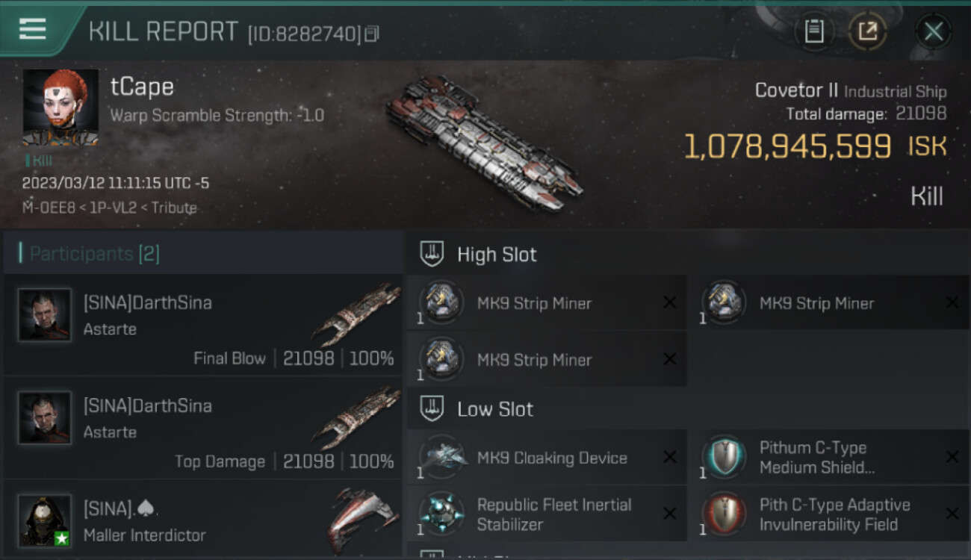Click the Pithum C-Type Medium Shield icon
This screenshot has height=560, width=971.
pos(724,457)
